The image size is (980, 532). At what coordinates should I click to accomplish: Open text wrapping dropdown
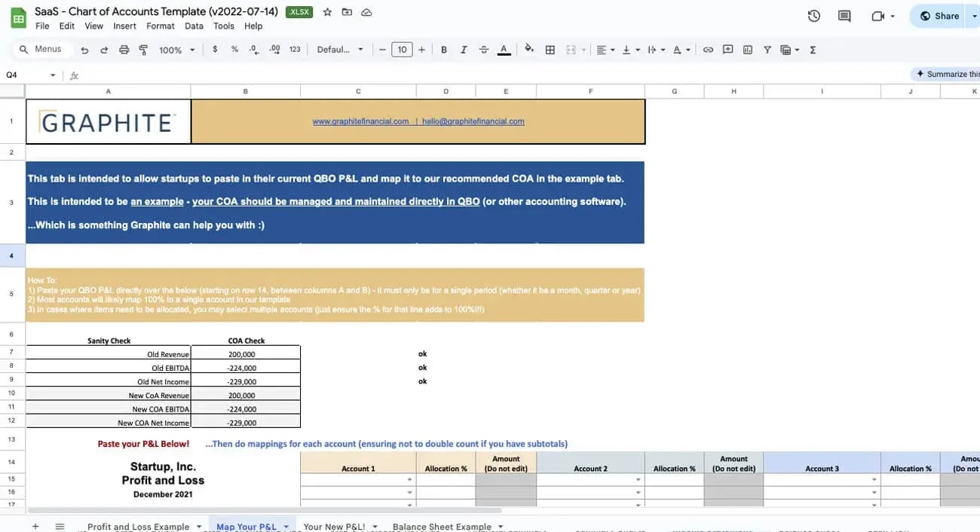click(656, 50)
